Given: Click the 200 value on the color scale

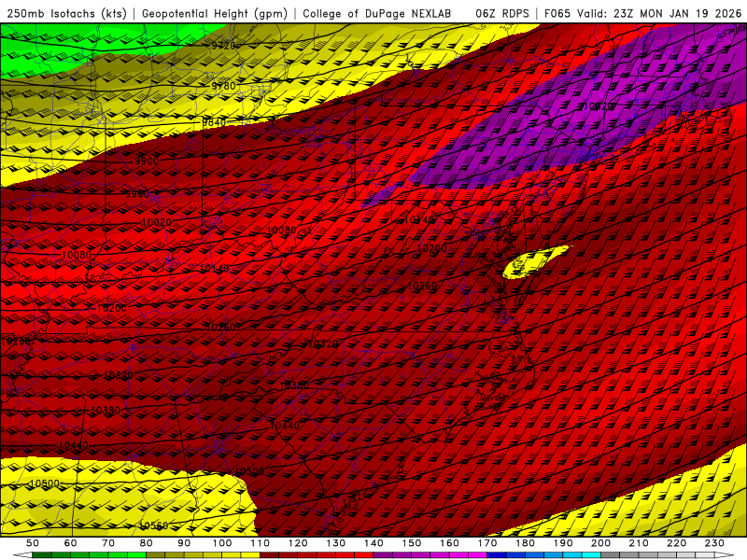Looking at the screenshot, I should tap(600, 543).
